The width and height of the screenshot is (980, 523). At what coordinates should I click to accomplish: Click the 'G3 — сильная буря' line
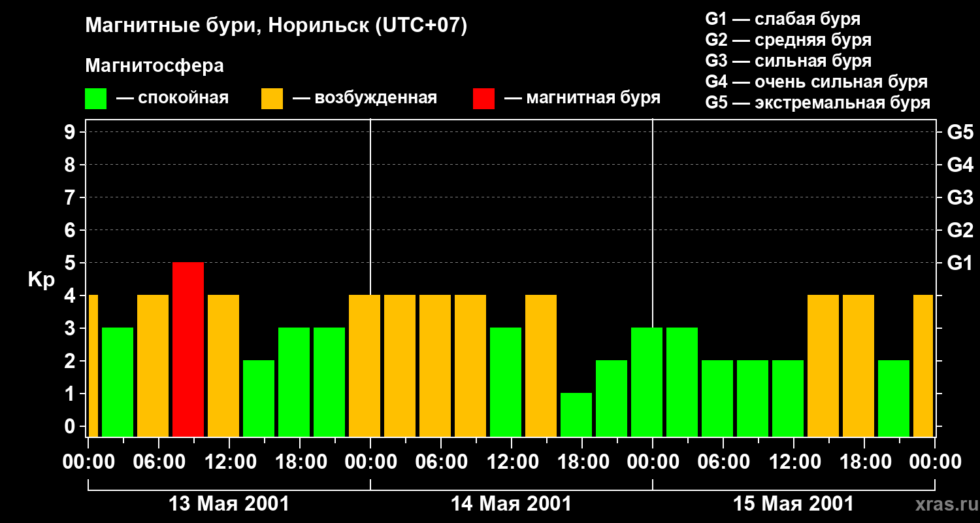point(788,61)
